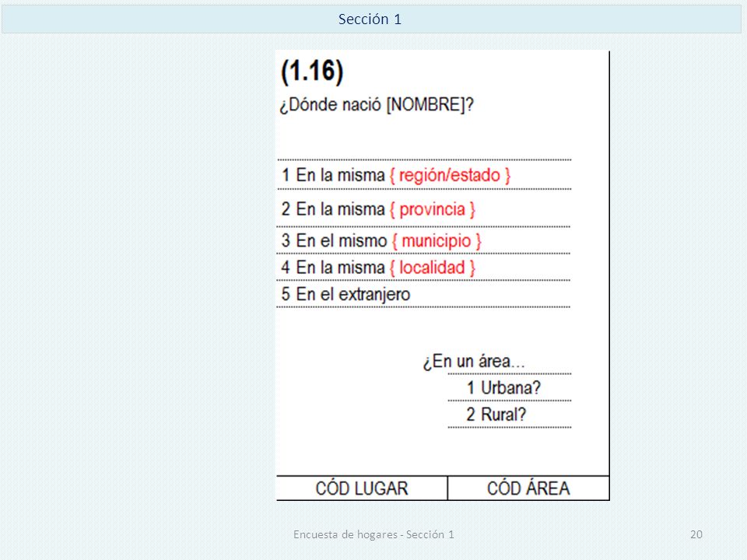Select the '1 Urbana?' option
Viewport: 747px width, 560px height.
(x=503, y=388)
